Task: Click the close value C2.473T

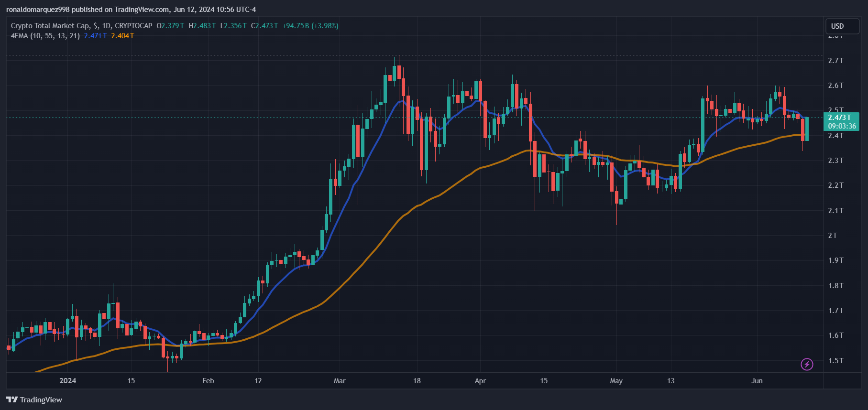Action: point(264,26)
